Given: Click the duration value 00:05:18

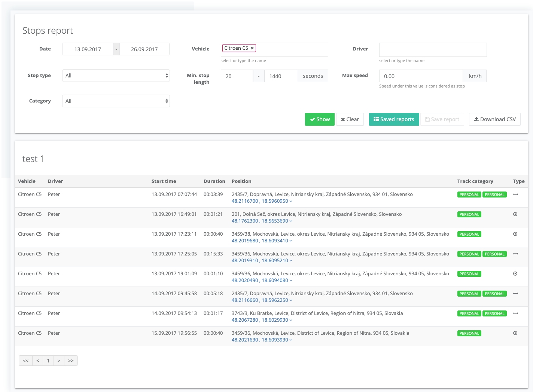Looking at the screenshot, I should point(213,294).
